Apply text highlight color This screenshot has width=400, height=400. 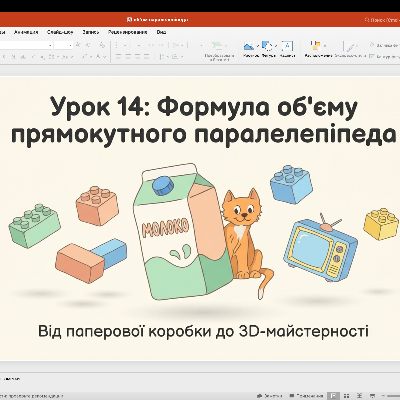coord(86,57)
